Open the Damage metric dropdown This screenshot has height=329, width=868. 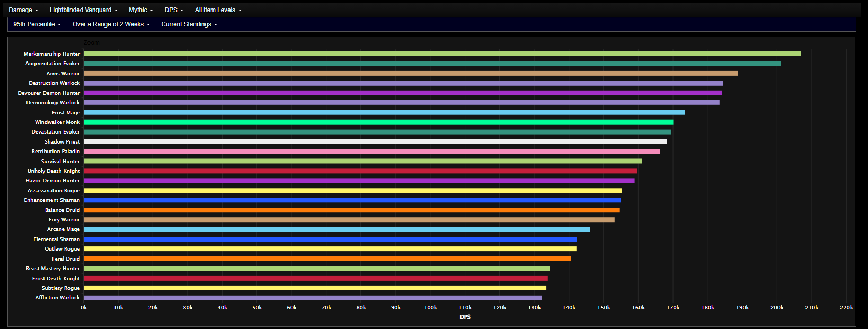(23, 10)
